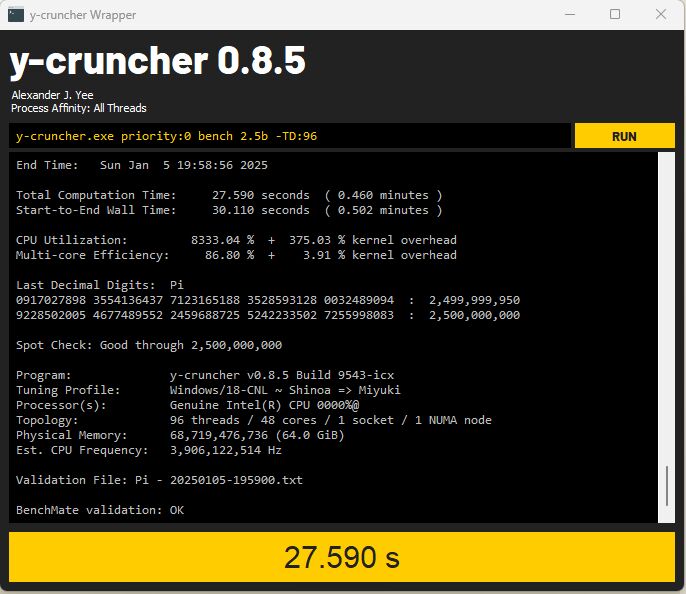Click the 'Last Decimal Digits: Pi' line

point(100,285)
